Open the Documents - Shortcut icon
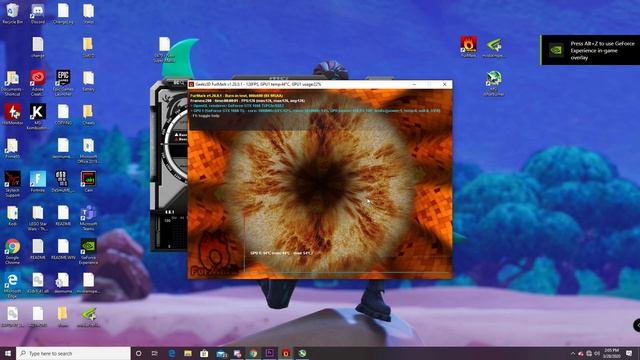This screenshot has height=360, width=640. pyautogui.click(x=12, y=82)
